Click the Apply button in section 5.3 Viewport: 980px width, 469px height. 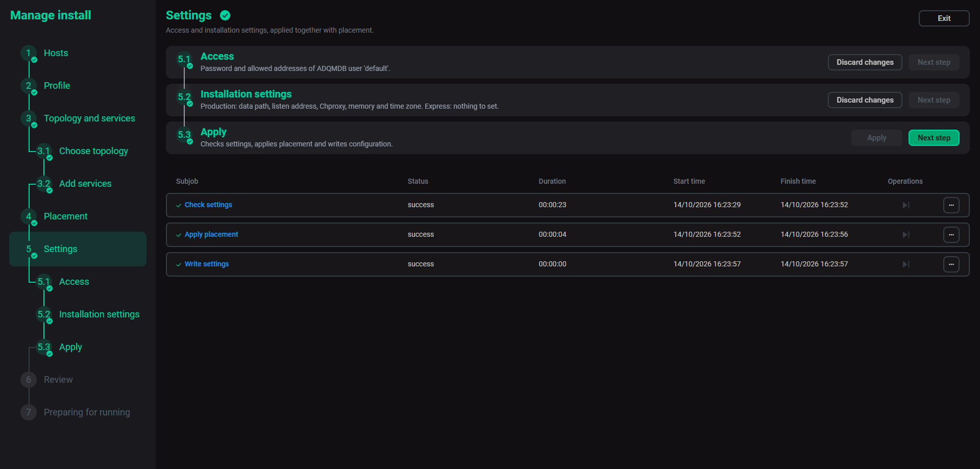(x=876, y=138)
